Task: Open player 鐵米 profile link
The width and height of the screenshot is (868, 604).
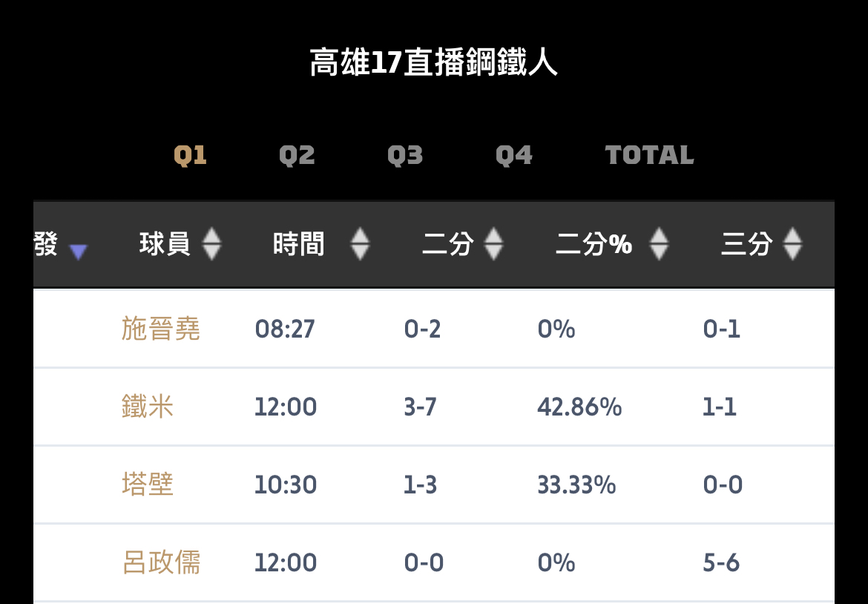Action: click(148, 407)
